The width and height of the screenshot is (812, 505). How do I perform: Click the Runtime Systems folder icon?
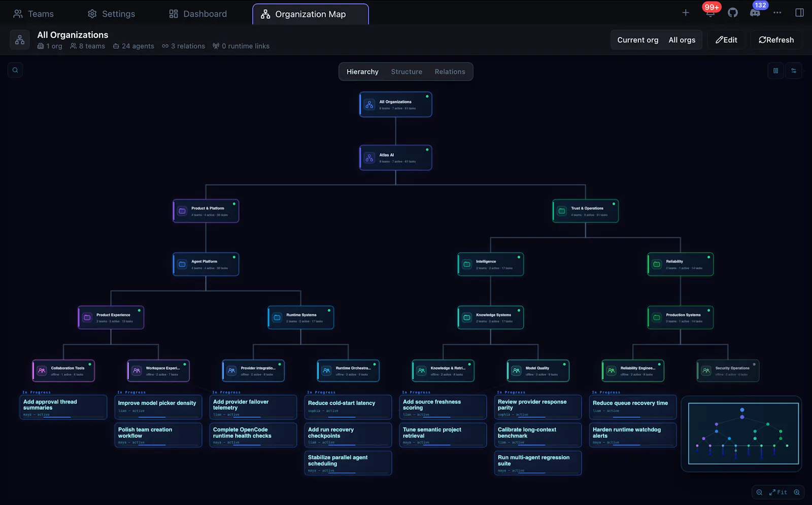tap(277, 317)
